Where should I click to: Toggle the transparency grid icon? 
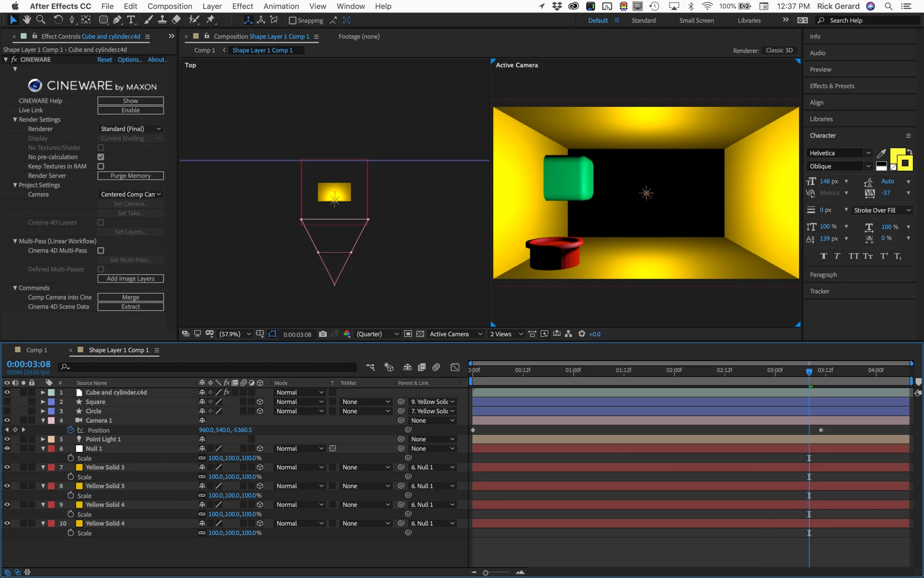[x=420, y=334]
